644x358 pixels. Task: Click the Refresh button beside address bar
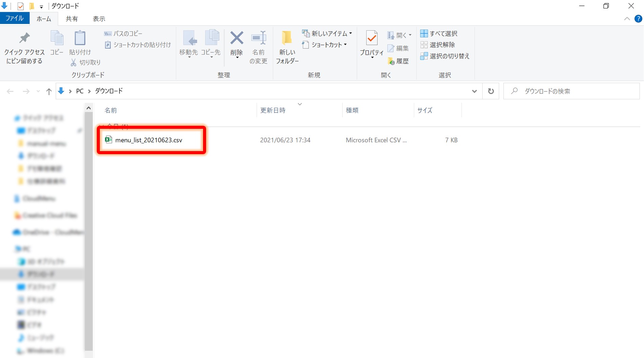[491, 91]
